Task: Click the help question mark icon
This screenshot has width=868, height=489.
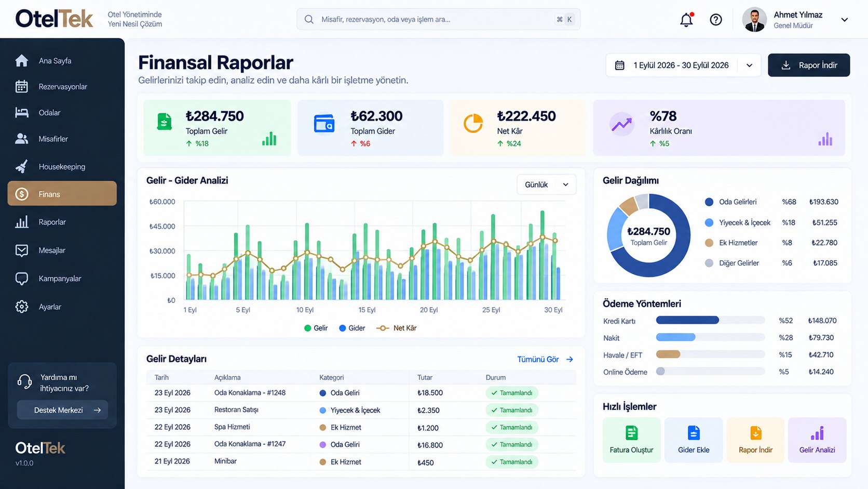Action: coord(716,20)
